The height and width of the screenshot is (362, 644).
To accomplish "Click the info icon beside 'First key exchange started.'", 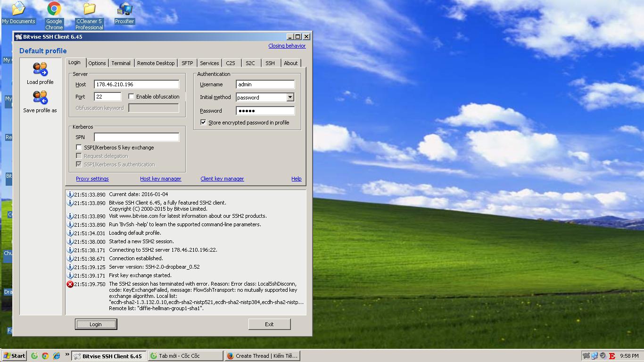I will click(70, 276).
